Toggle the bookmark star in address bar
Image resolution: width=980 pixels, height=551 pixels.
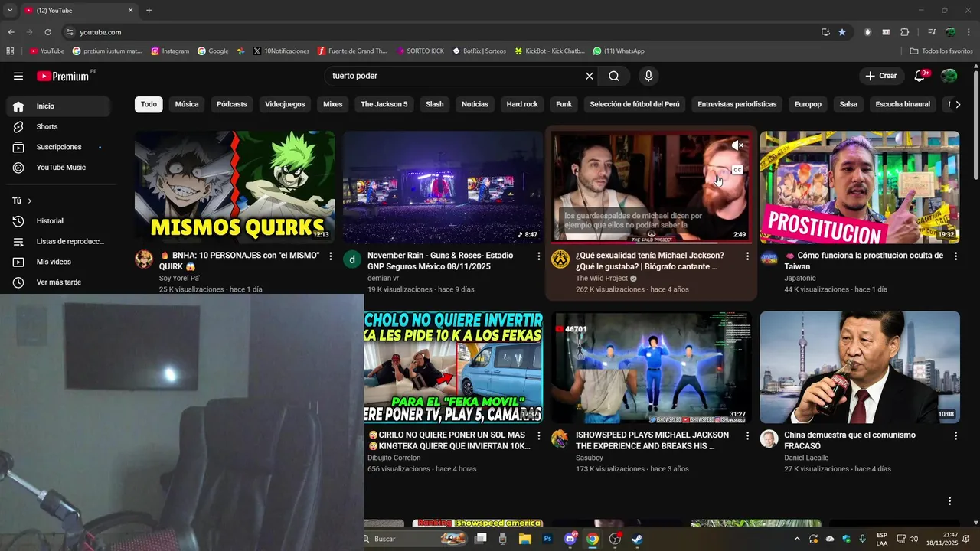click(x=842, y=32)
